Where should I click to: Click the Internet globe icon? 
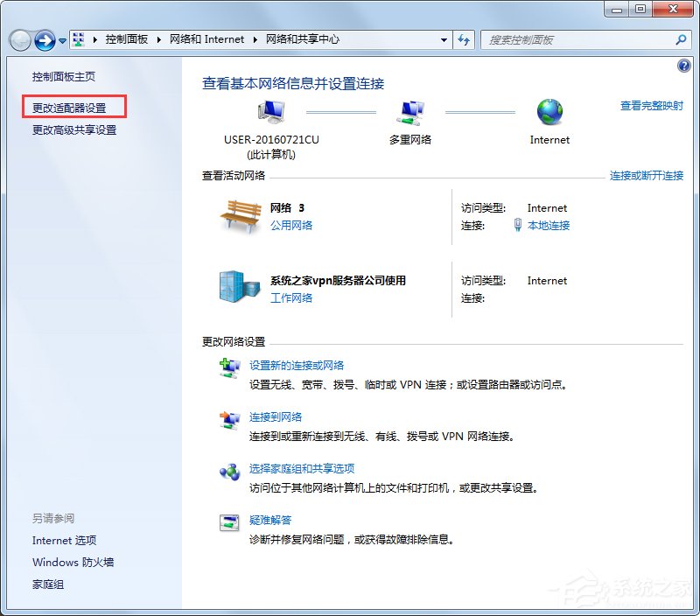[x=549, y=114]
